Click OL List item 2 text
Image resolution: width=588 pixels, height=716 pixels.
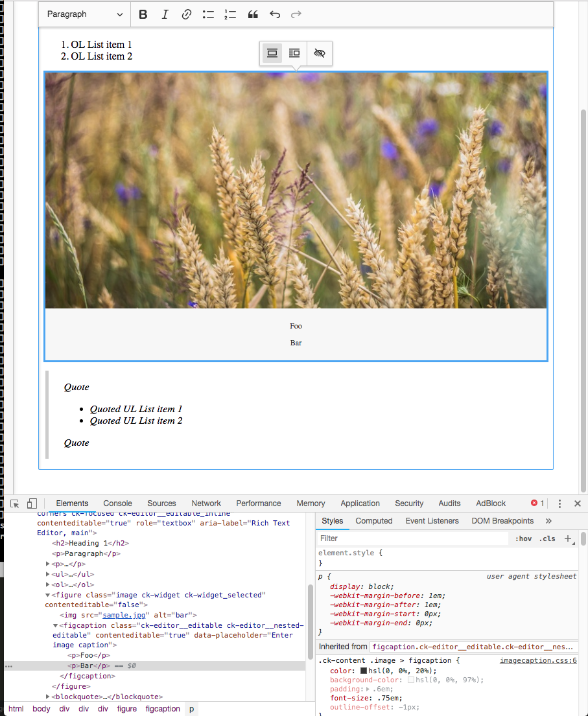[101, 56]
